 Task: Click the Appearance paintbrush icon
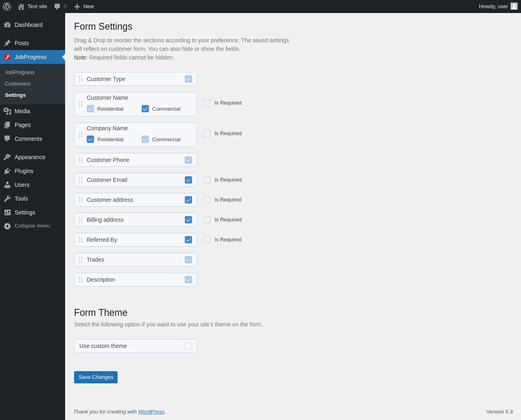click(x=7, y=157)
